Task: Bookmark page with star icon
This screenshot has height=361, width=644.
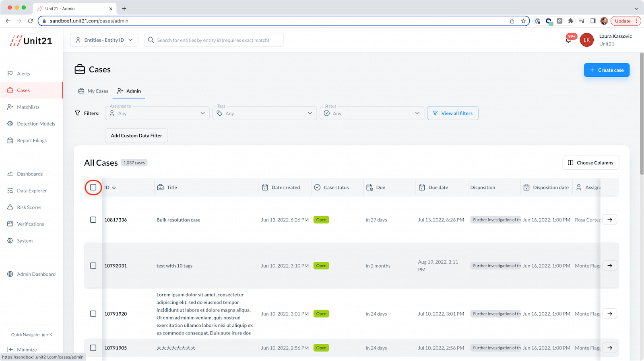Action: click(523, 21)
